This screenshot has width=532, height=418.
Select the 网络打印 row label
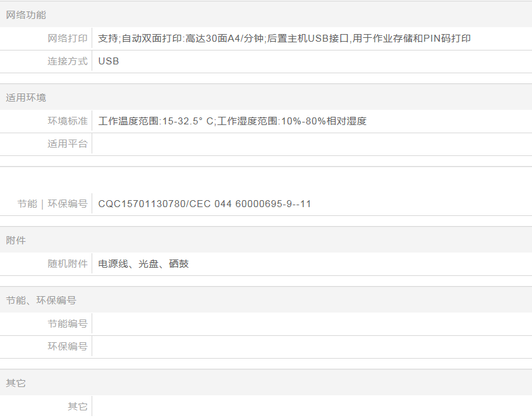68,39
